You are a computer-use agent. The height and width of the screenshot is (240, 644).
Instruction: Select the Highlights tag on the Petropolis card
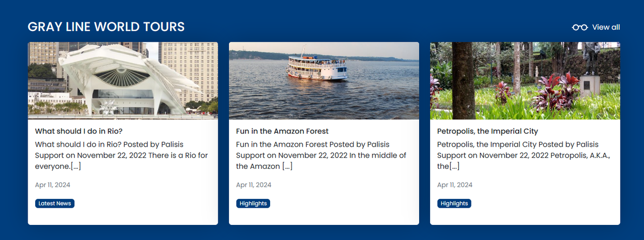coord(454,203)
